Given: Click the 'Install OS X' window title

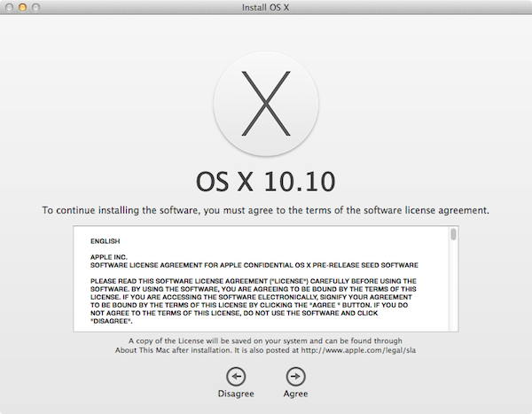Looking at the screenshot, I should point(265,7).
